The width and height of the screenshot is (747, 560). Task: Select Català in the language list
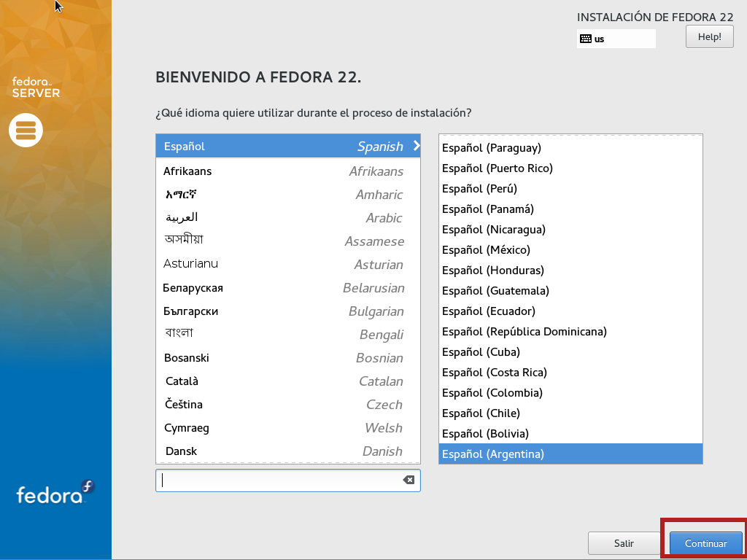coord(287,381)
